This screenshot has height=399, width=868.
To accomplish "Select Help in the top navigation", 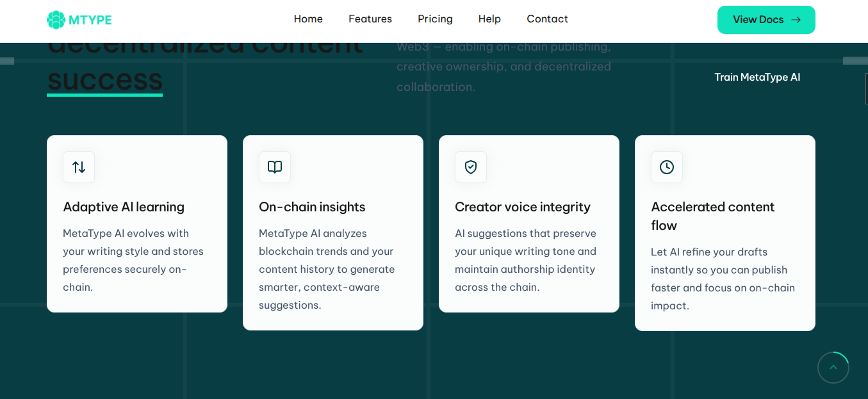I will click(489, 19).
